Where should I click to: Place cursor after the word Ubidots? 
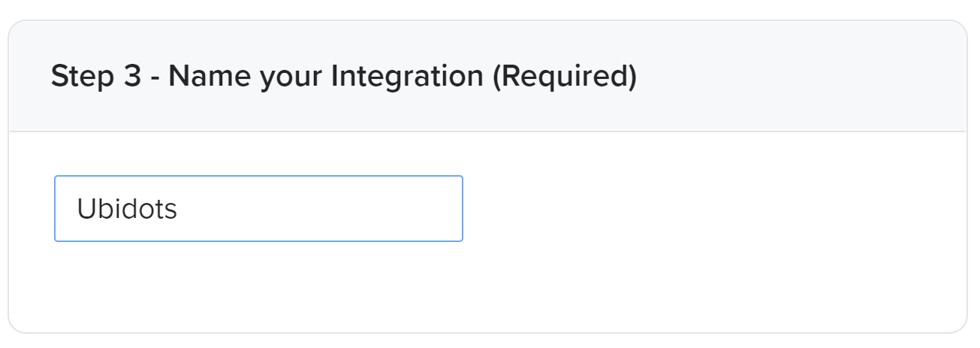click(179, 209)
